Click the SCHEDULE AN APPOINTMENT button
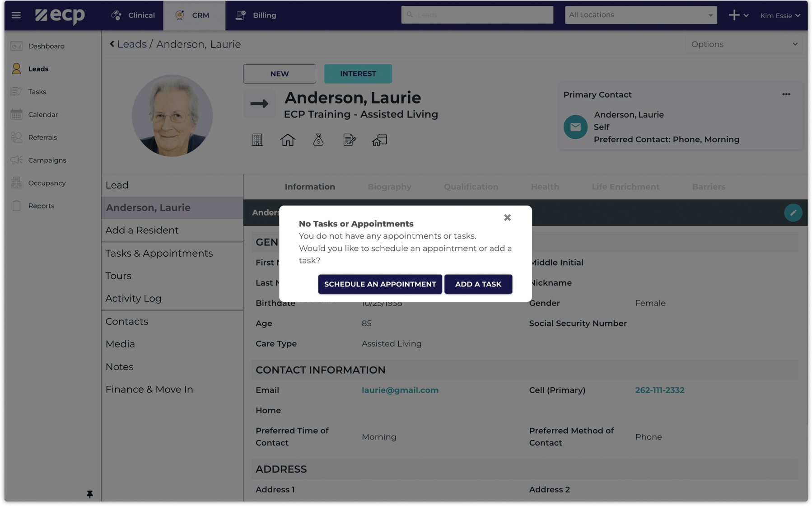The height and width of the screenshot is (507, 812). [x=380, y=284]
